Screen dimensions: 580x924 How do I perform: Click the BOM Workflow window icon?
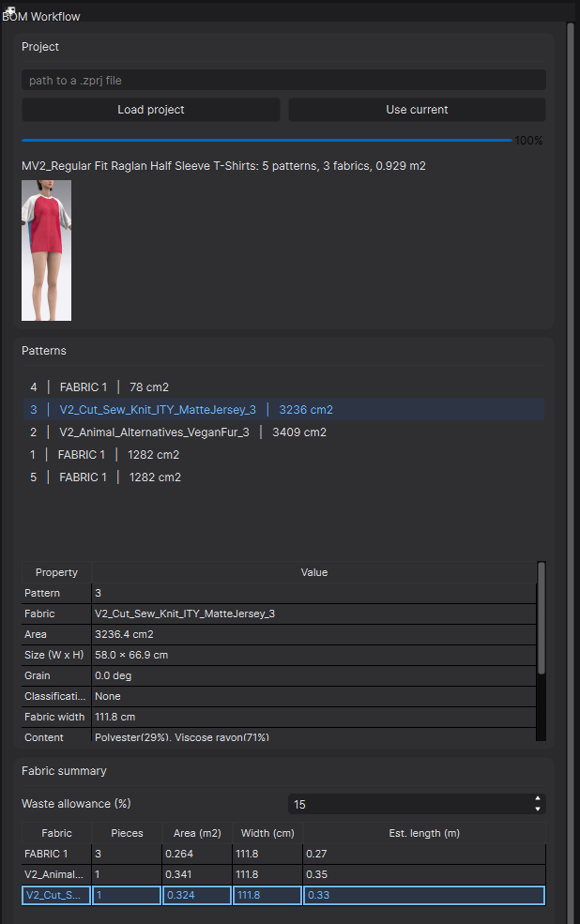click(x=10, y=10)
